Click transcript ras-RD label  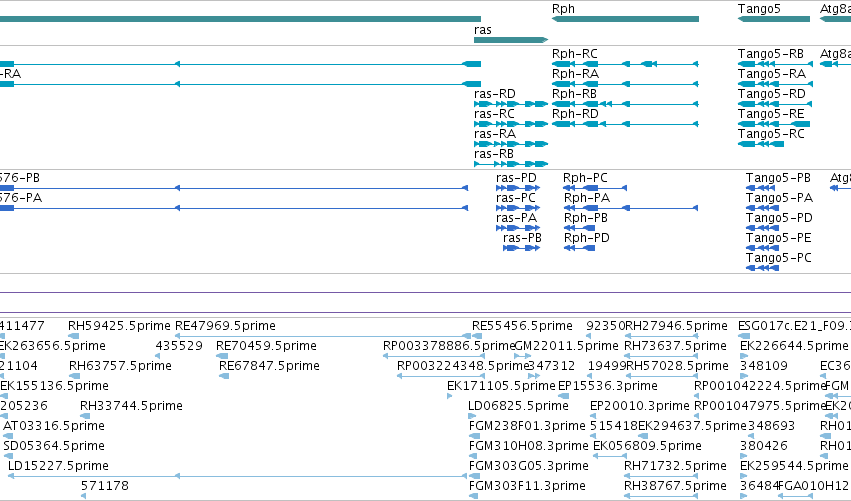coord(494,94)
